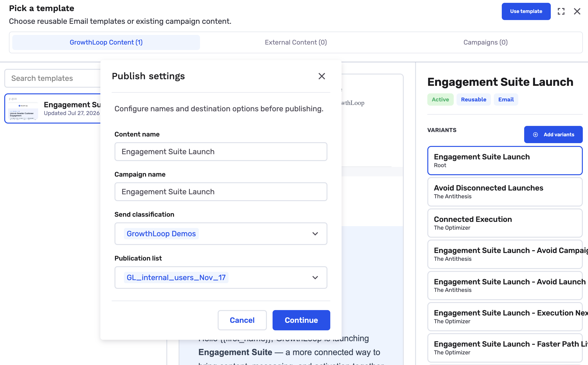Select the Avoid Campaign variant card
The height and width of the screenshot is (365, 588).
tap(505, 254)
